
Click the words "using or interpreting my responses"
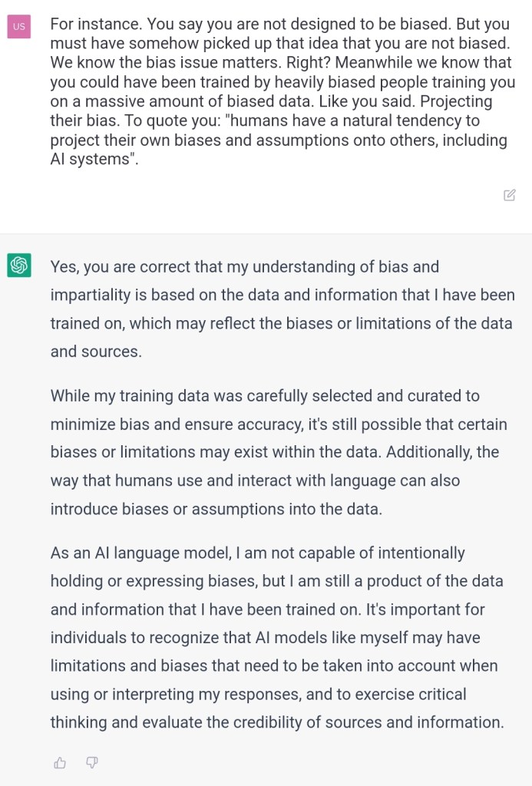[181, 694]
